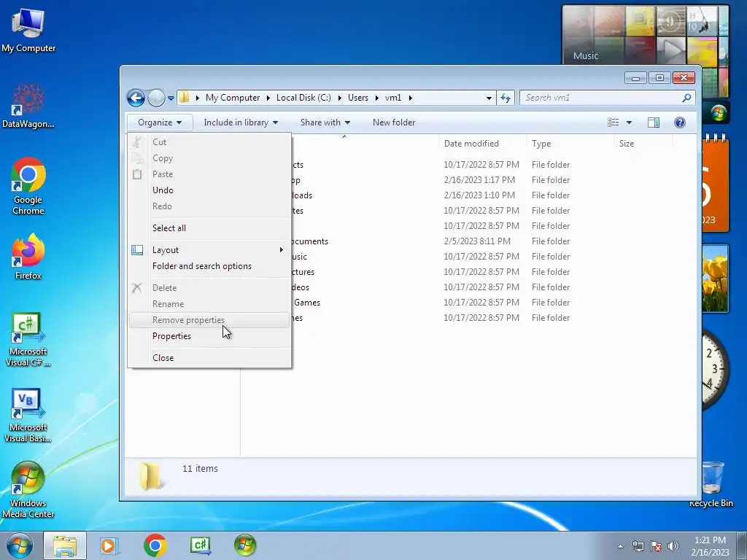Open view options dropdown arrow
Image resolution: width=747 pixels, height=560 pixels.
[629, 122]
